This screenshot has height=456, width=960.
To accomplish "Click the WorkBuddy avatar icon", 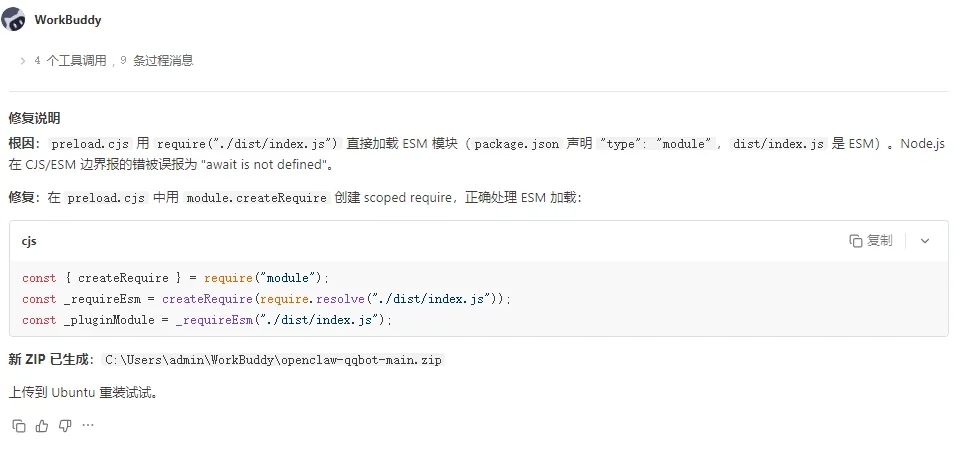I will (13, 20).
